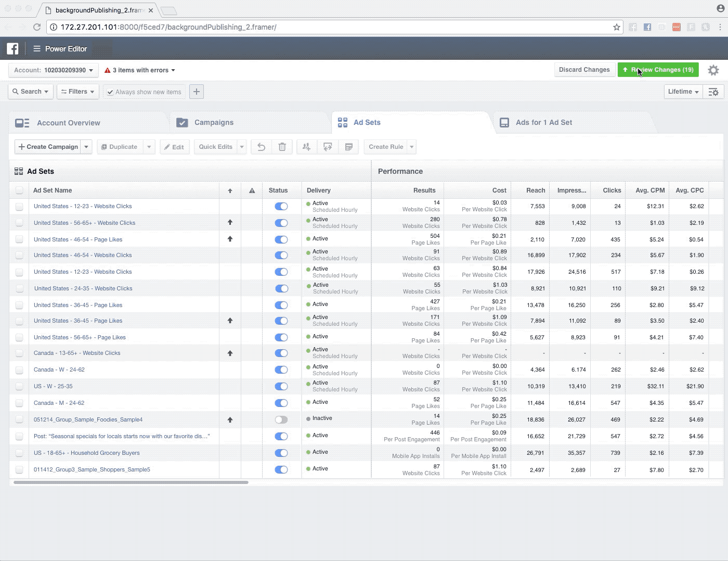
Task: Click the Chrome profile avatar icon
Action: point(720,8)
